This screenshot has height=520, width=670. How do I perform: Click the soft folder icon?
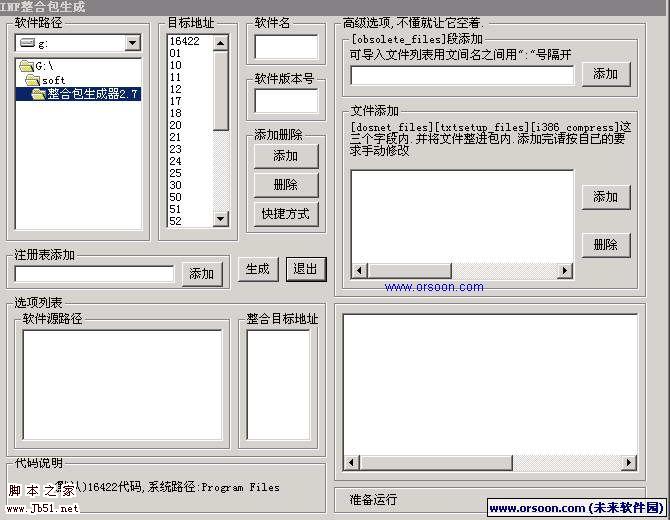click(x=32, y=80)
